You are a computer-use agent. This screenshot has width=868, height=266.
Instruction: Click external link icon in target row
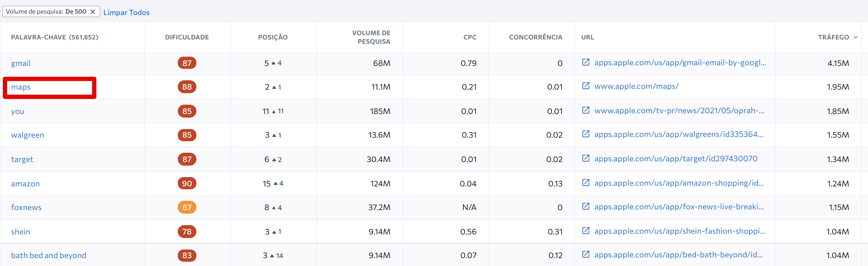(x=586, y=158)
